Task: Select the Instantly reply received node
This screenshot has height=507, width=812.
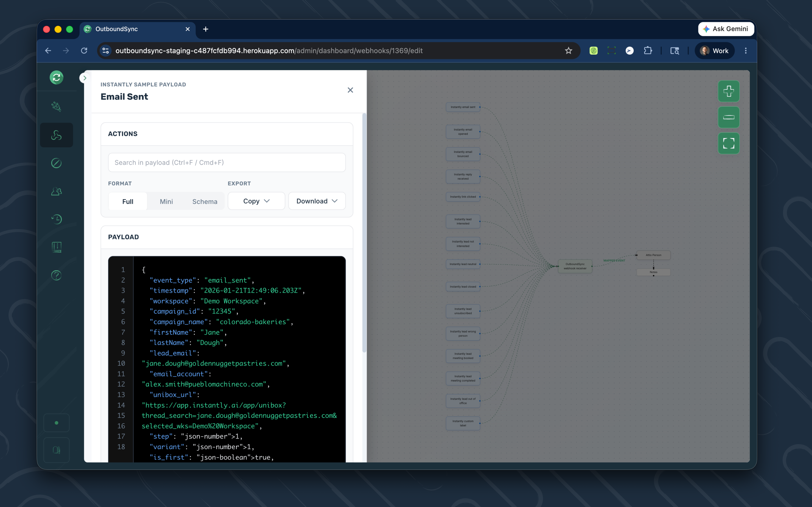Action: point(463,176)
